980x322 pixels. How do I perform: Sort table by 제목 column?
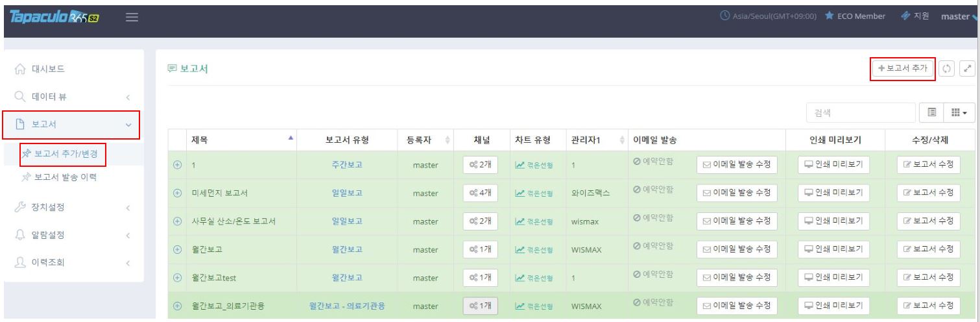[x=241, y=139]
